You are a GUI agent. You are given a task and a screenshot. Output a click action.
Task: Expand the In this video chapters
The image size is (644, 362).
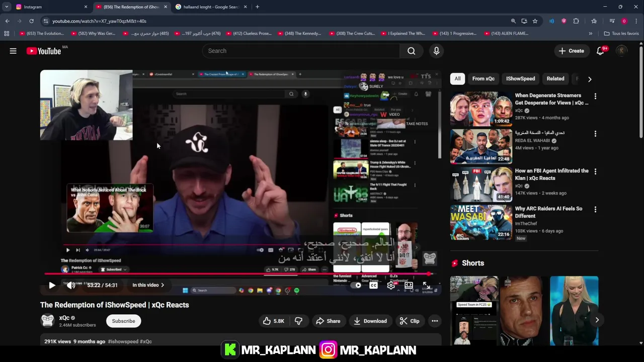coord(148,285)
